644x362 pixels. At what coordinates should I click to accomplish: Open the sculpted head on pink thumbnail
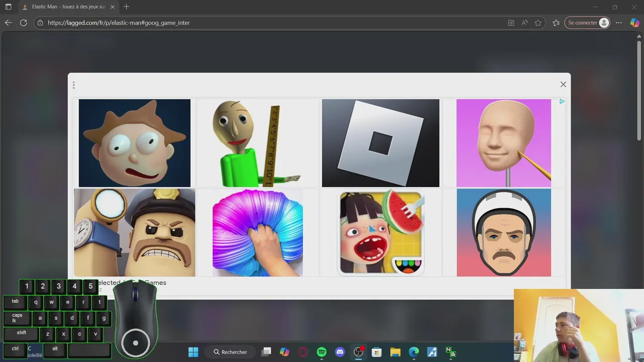[x=504, y=143]
